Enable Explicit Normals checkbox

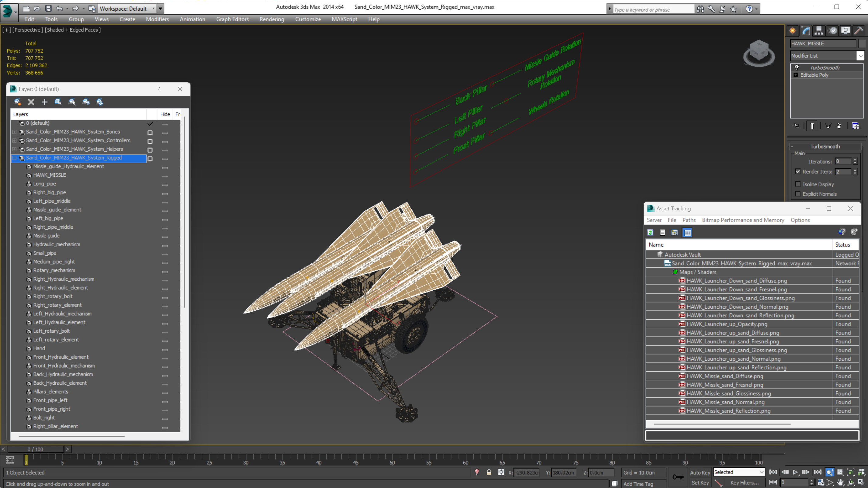[x=798, y=194]
